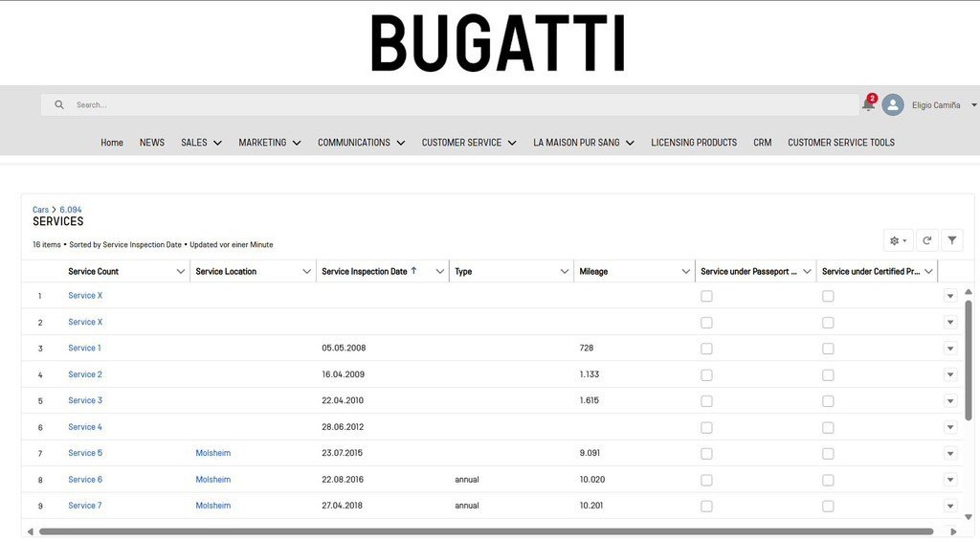Open row actions for Service 4
The image size is (980, 542).
click(x=950, y=427)
